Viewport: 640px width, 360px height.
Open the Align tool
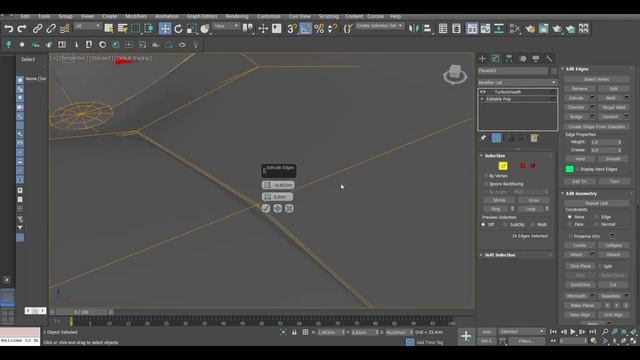(x=427, y=29)
